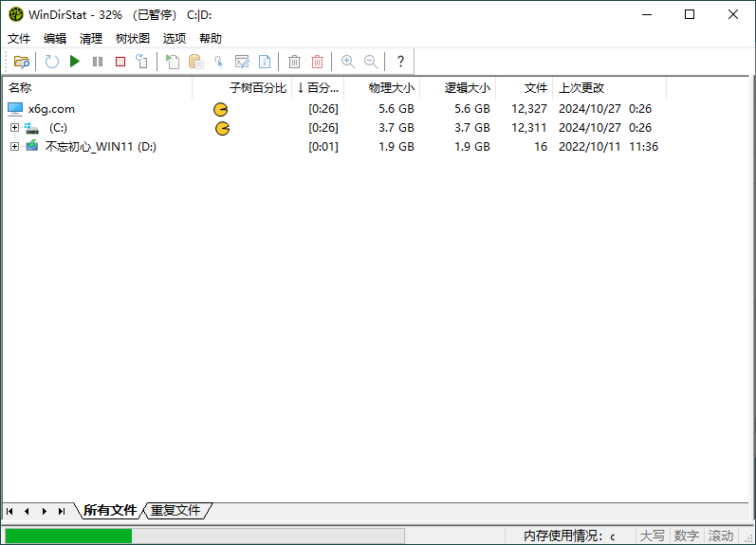Select the x6g.com root computer item
This screenshot has height=545, width=756.
coord(51,109)
